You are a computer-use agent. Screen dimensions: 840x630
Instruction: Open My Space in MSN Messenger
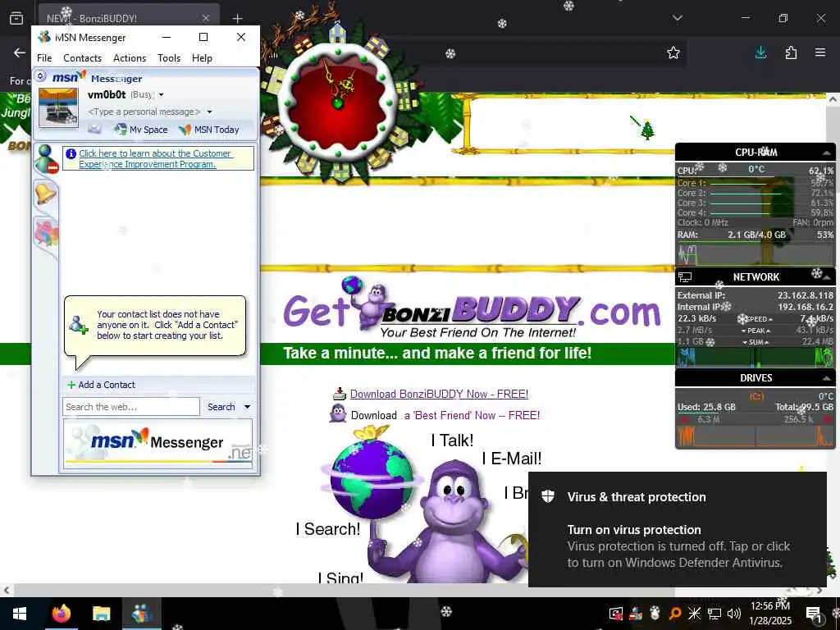pos(141,130)
